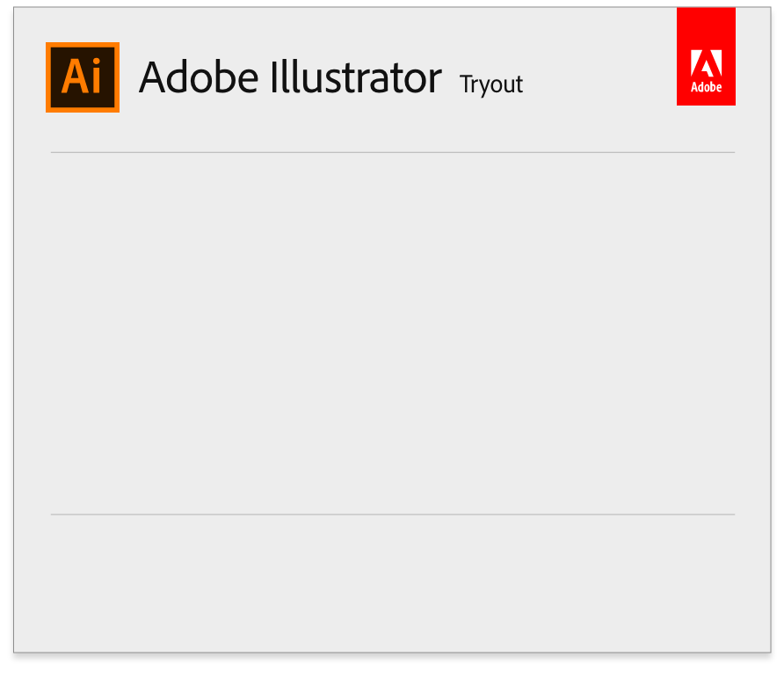Click the word Illustrator in the heading

point(356,77)
